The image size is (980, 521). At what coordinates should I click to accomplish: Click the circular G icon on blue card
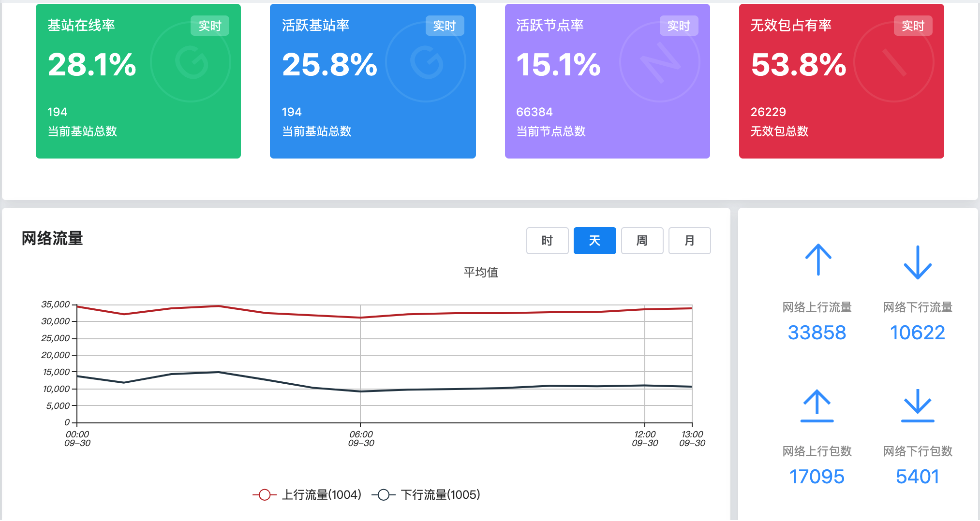(426, 62)
